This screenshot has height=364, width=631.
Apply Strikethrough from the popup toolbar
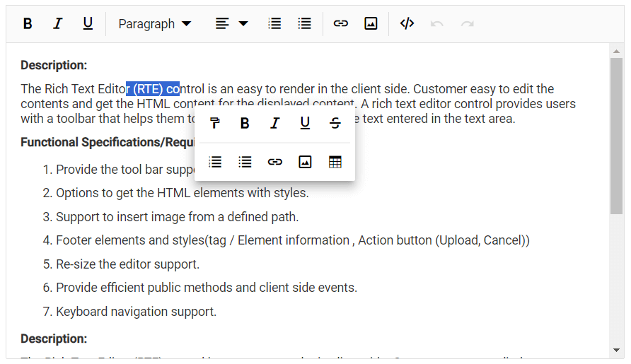(335, 124)
